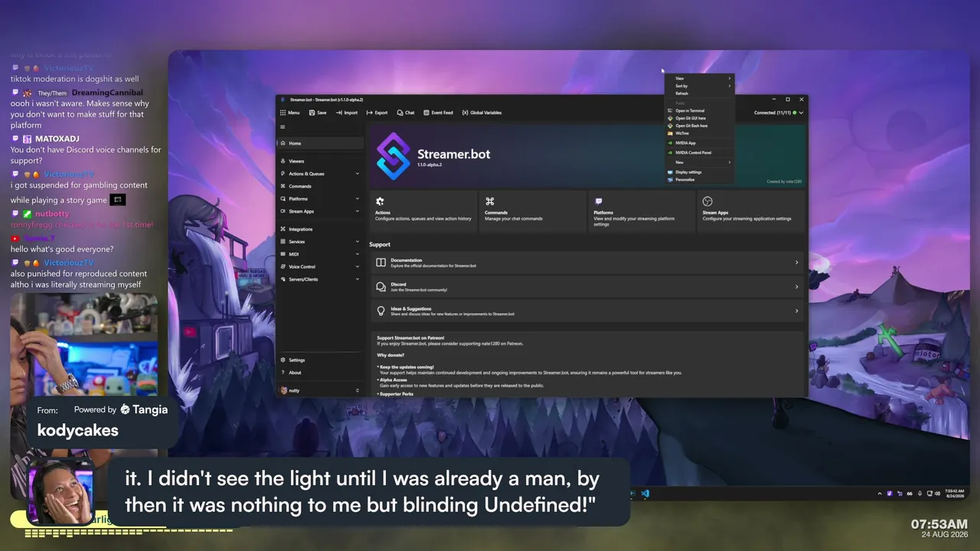Click the Commands card command-key icon
The width and height of the screenshot is (980, 551).
pyautogui.click(x=489, y=201)
